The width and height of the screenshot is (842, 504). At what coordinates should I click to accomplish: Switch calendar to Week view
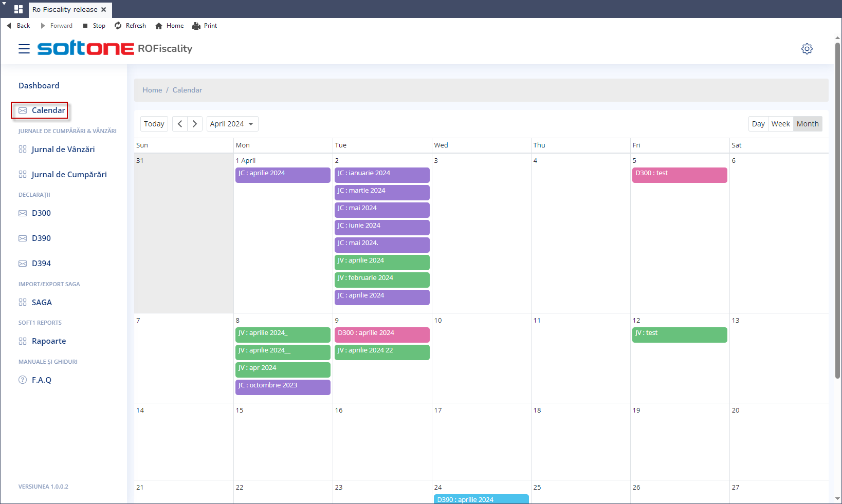[780, 124]
